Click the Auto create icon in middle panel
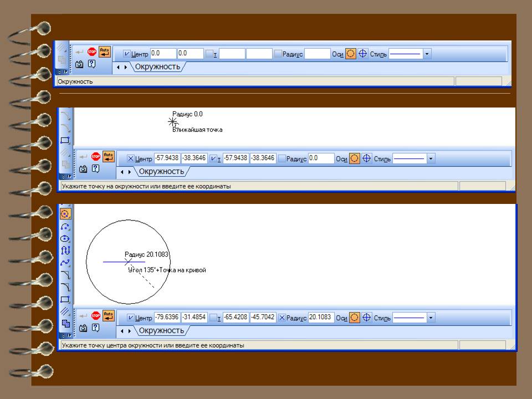This screenshot has height=399, width=532. (x=109, y=157)
